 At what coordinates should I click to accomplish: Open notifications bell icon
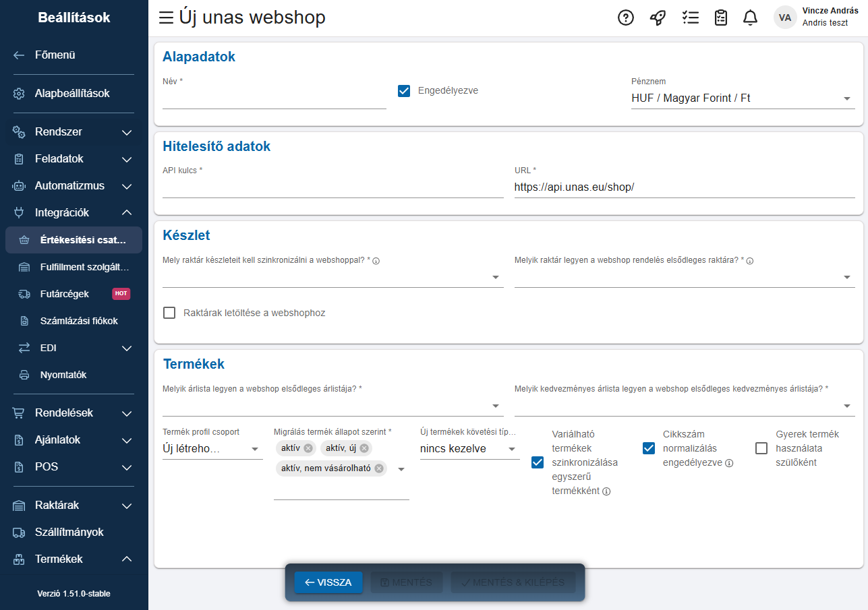pos(750,18)
